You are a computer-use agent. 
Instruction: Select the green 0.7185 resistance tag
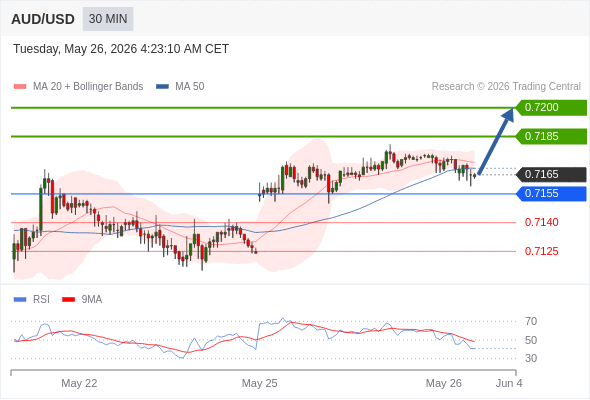coord(551,136)
